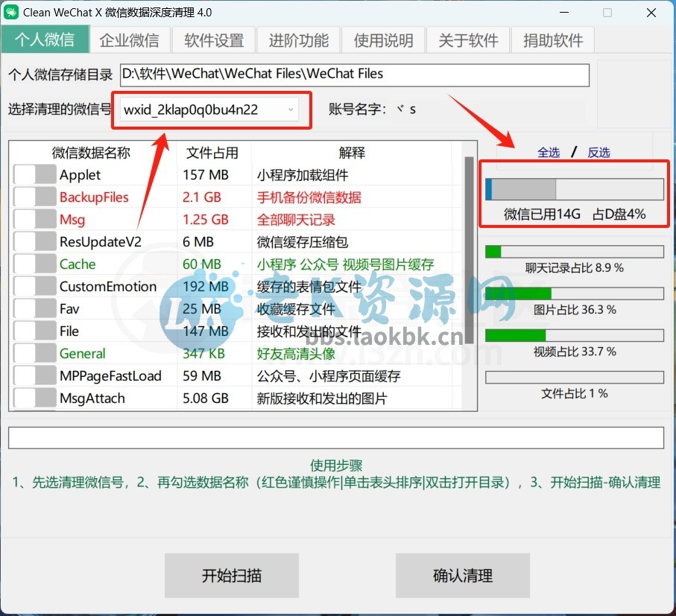Click the 文件占比 progress bar
Image resolution: width=676 pixels, height=616 pixels.
(x=574, y=378)
